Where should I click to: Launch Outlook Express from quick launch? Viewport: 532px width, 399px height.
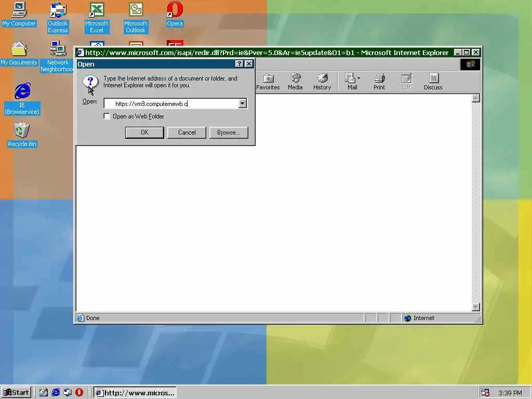[x=67, y=392]
